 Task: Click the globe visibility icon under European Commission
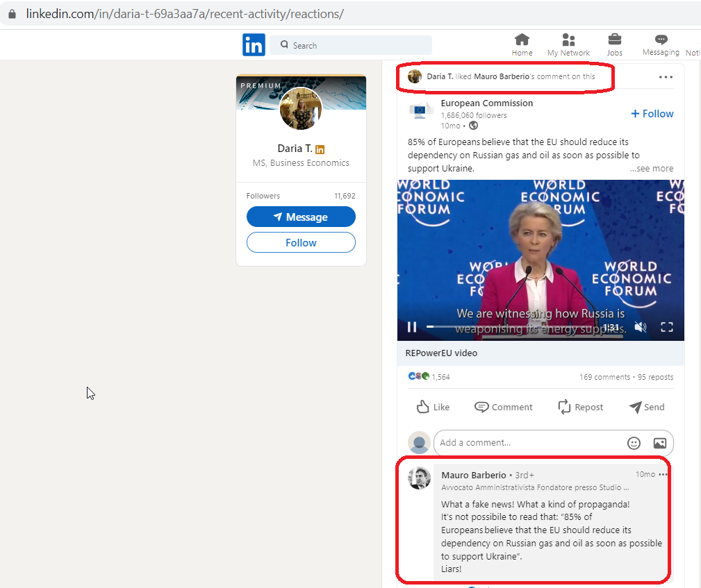point(473,126)
